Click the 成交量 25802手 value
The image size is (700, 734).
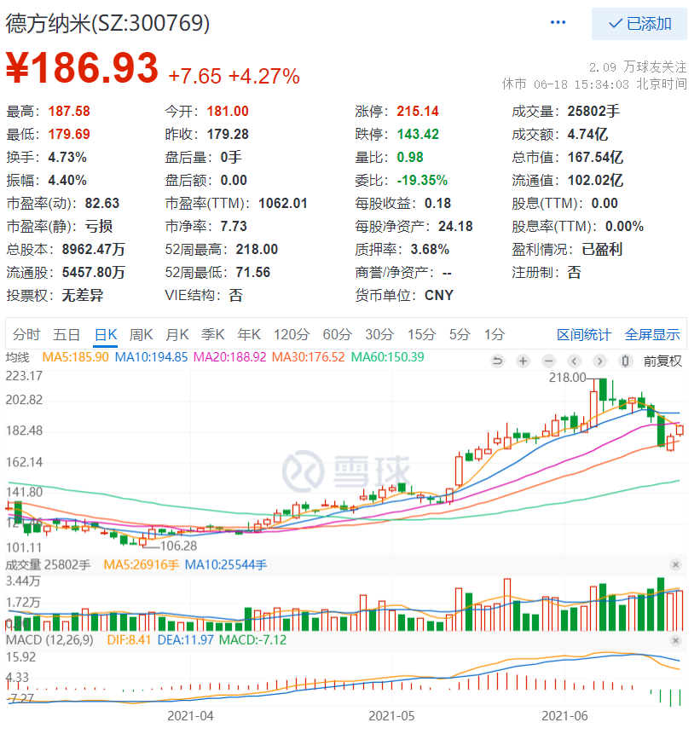593,111
